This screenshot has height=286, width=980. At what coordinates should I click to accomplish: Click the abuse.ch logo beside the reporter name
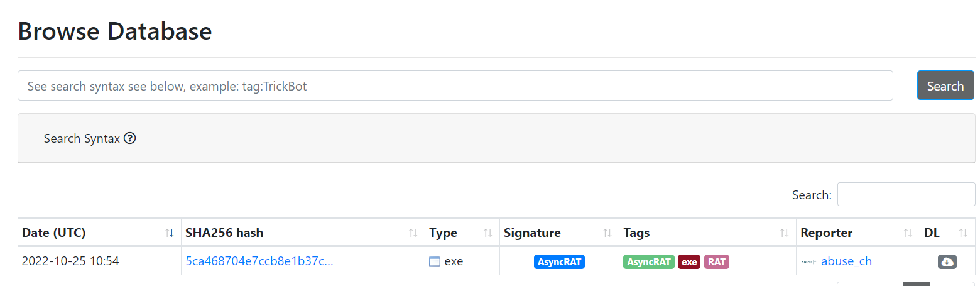[808, 261]
